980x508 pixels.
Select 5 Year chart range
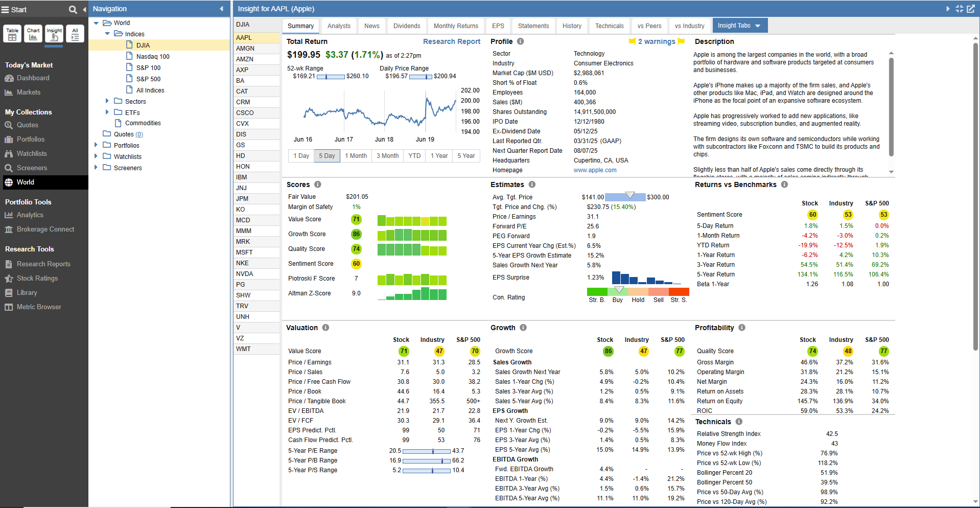click(466, 156)
